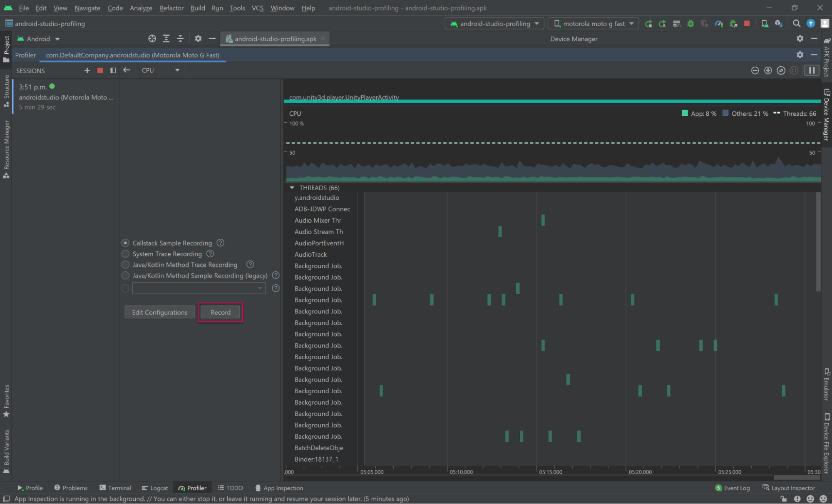Open the CPU profiler type dropdown
Viewport: 832px width, 504px height.
(161, 70)
